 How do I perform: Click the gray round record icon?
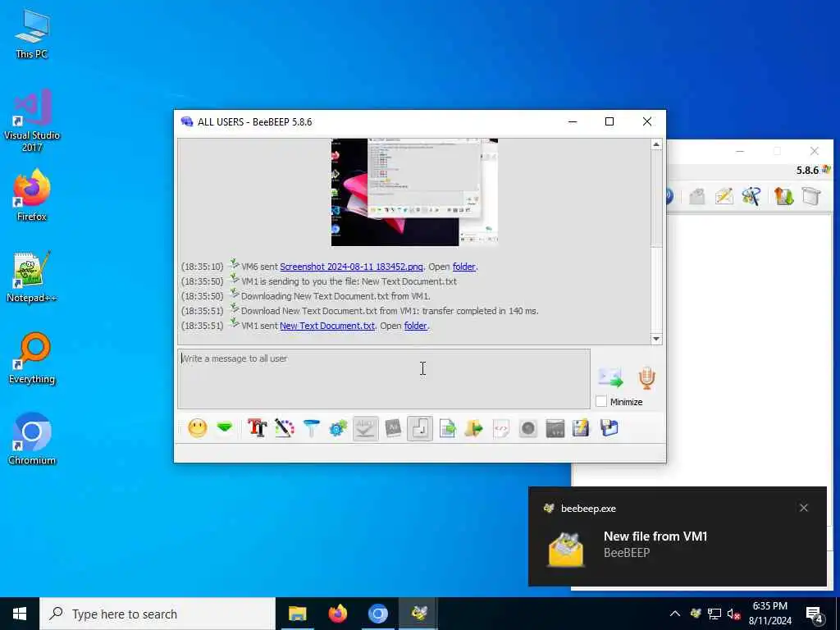coord(528,428)
